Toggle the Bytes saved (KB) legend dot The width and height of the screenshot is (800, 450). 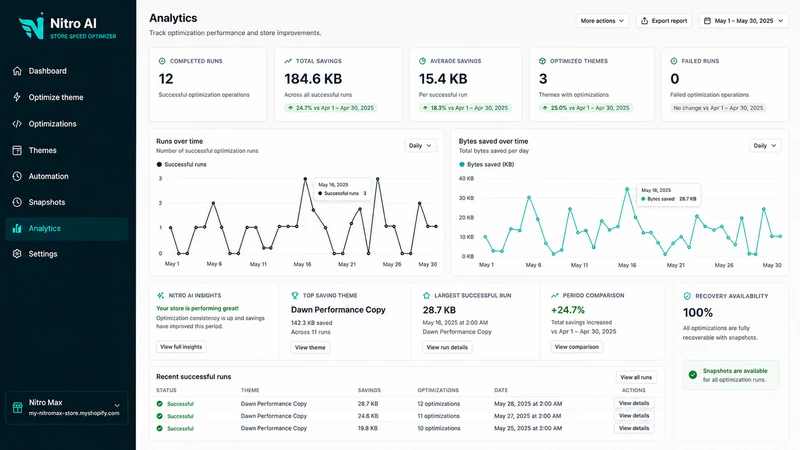coord(462,164)
